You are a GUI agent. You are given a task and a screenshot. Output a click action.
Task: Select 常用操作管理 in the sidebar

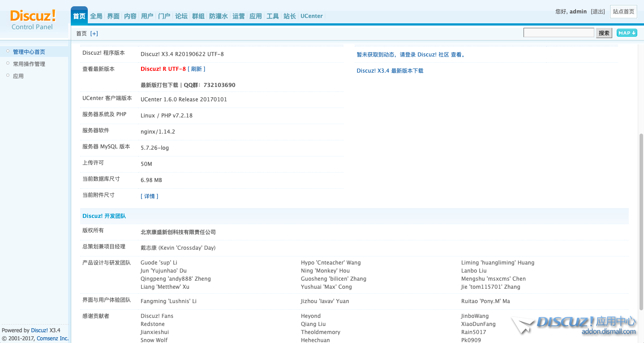click(x=29, y=64)
